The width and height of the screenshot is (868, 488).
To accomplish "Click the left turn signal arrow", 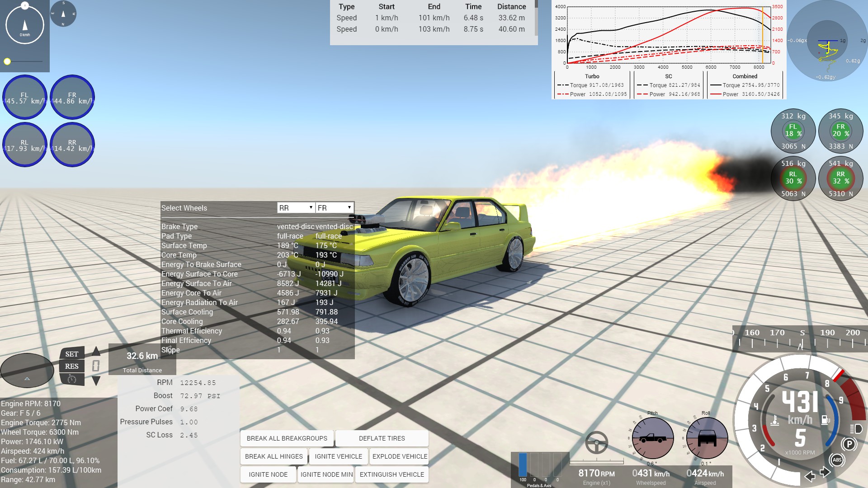I will coord(810,476).
